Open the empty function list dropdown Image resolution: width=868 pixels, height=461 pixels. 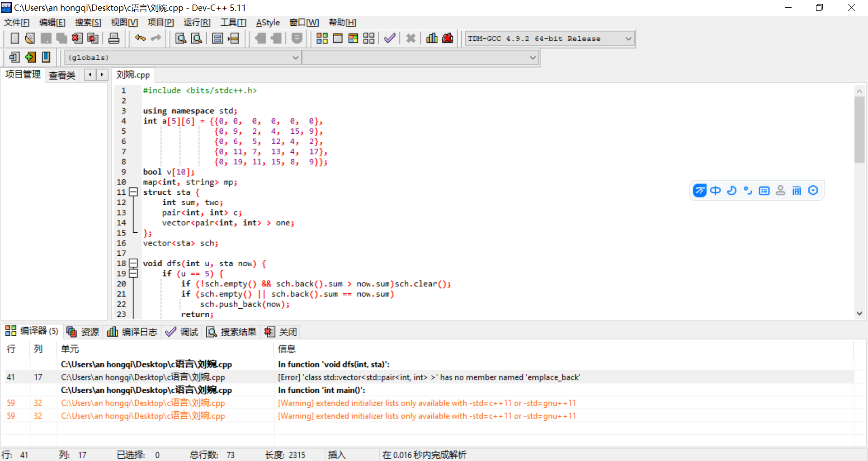[420, 57]
